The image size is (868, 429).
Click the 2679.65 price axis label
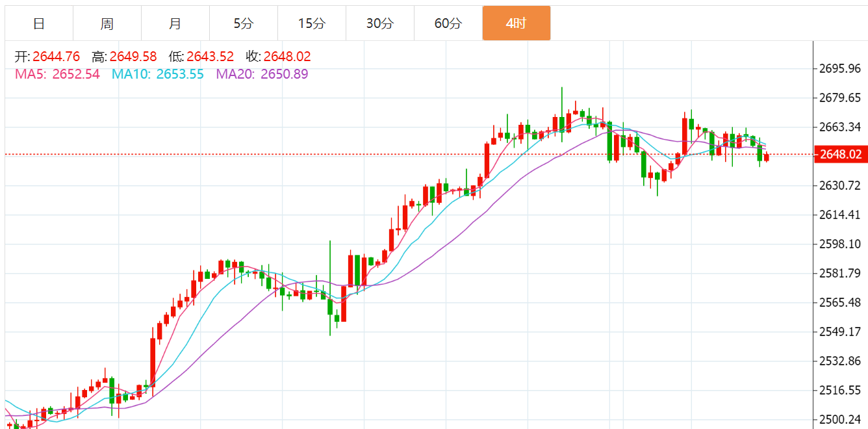pos(841,97)
